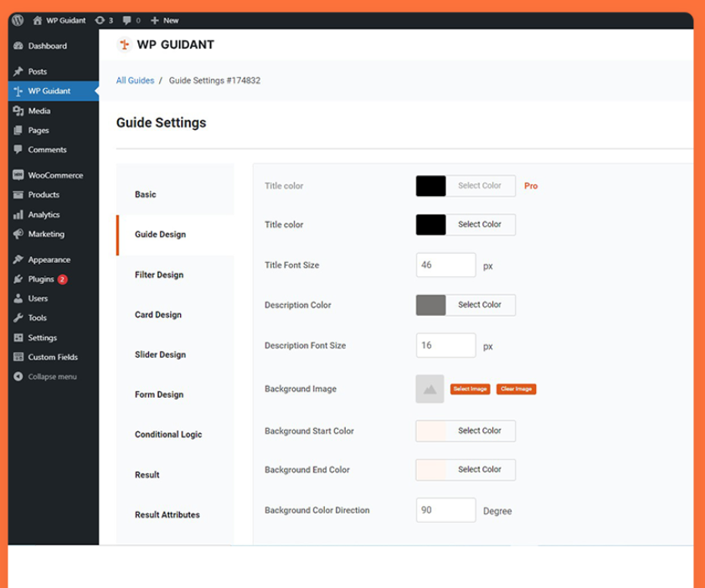Open the Media library

pyautogui.click(x=40, y=111)
